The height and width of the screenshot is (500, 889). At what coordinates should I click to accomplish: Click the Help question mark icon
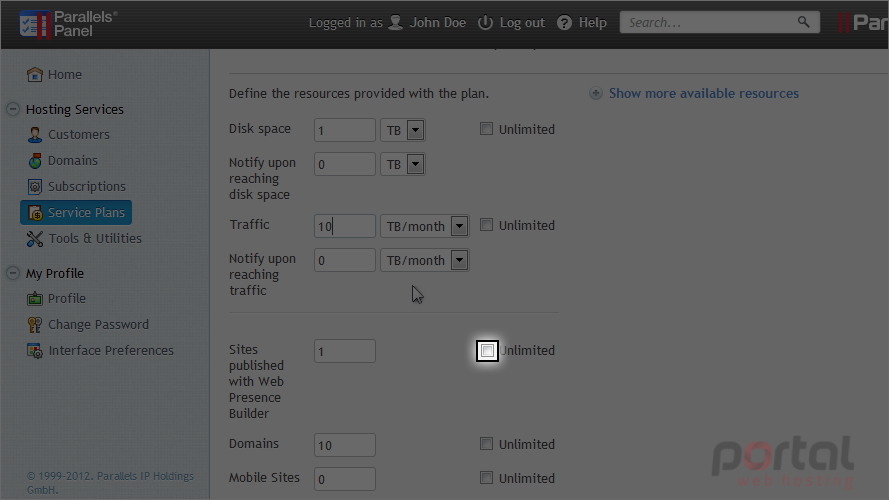click(564, 23)
